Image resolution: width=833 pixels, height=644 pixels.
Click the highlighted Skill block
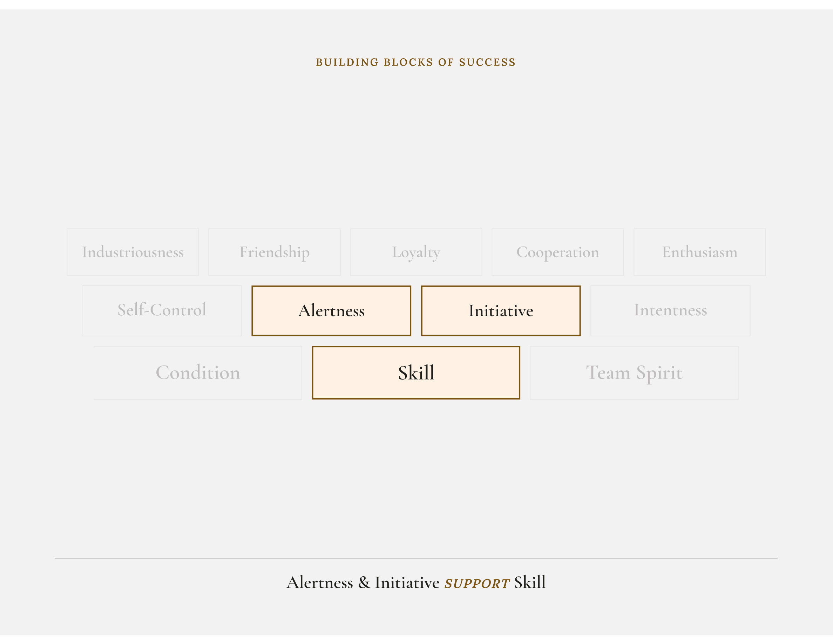pos(416,373)
